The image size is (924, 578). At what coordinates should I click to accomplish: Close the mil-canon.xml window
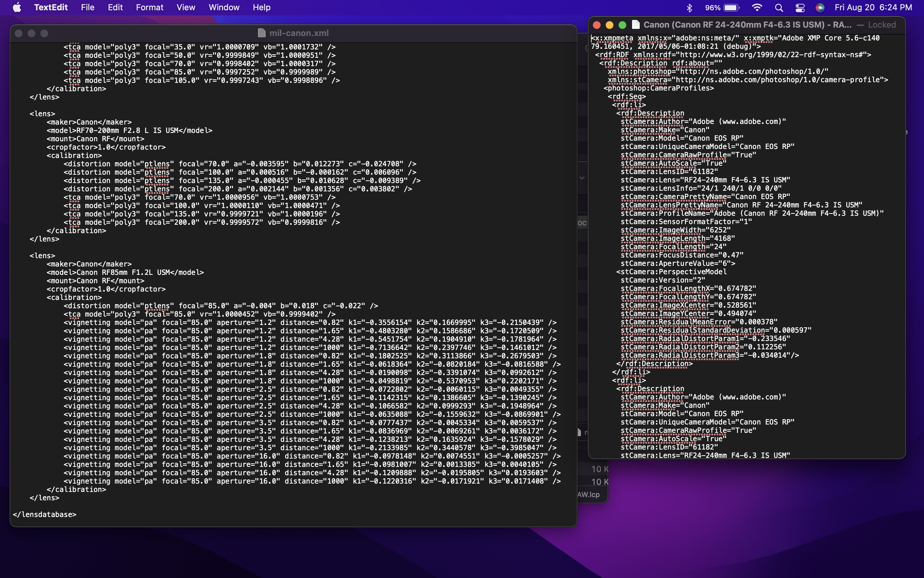point(18,33)
